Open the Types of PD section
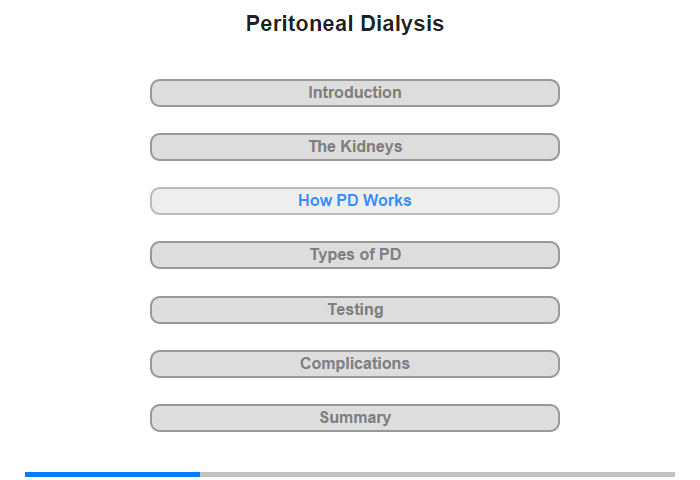The height and width of the screenshot is (480, 700). pyautogui.click(x=354, y=255)
